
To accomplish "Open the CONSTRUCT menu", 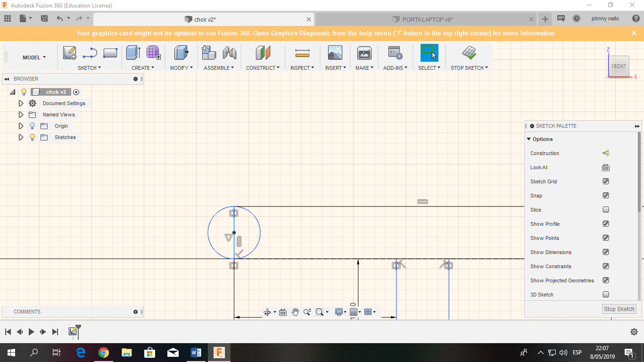I will tap(263, 68).
